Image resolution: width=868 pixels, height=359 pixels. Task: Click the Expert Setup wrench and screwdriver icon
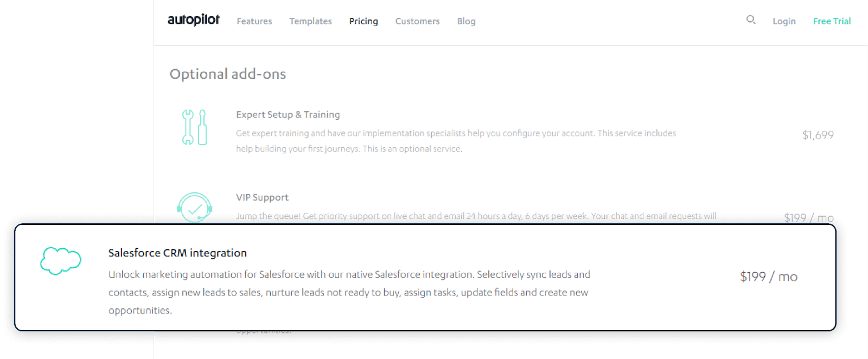[x=194, y=128]
